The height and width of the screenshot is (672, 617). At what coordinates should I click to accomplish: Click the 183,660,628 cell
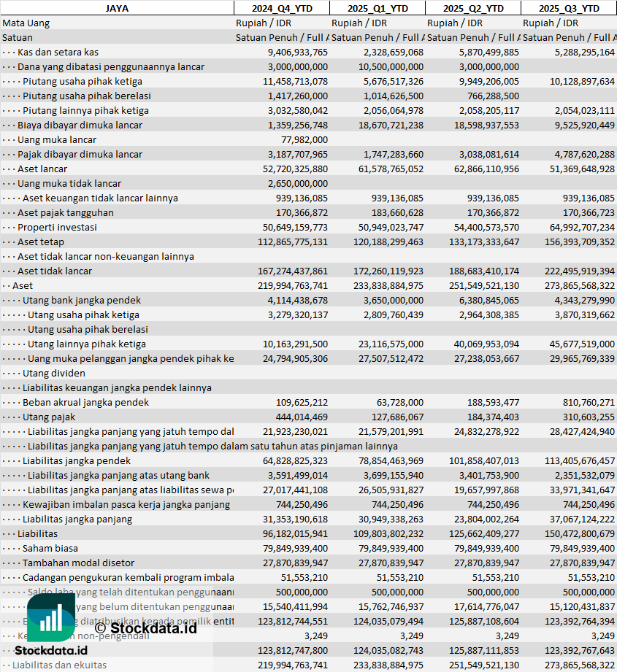[x=397, y=212]
